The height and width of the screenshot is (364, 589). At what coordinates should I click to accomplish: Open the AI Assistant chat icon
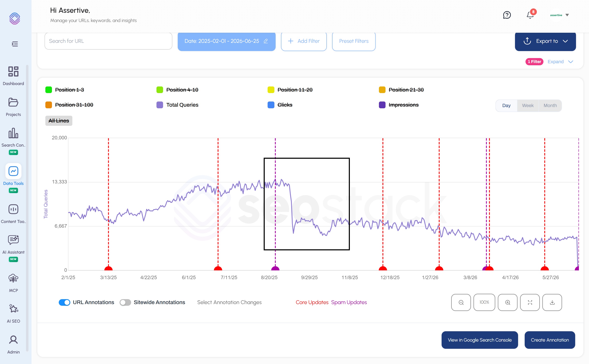pos(13,240)
